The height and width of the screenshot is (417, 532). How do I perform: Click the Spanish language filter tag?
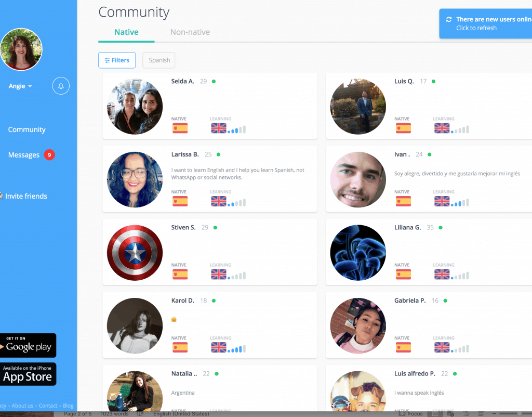click(x=159, y=60)
